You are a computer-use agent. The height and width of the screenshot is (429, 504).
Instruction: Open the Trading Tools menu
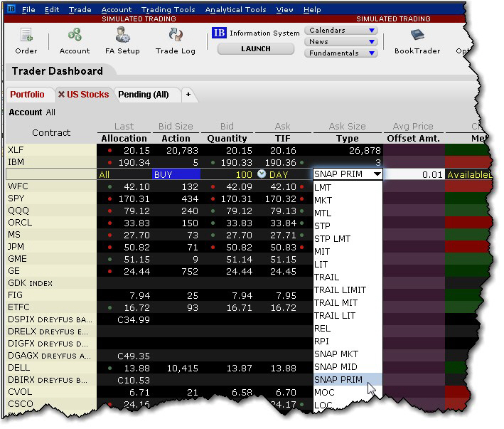point(168,10)
